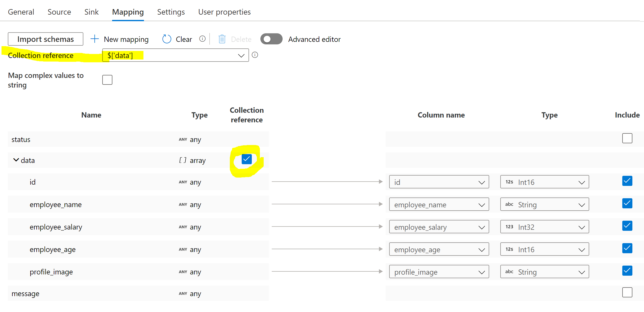Open the Int16 type dropdown for employee_age
Screen dimensions: 644x312
(544, 249)
